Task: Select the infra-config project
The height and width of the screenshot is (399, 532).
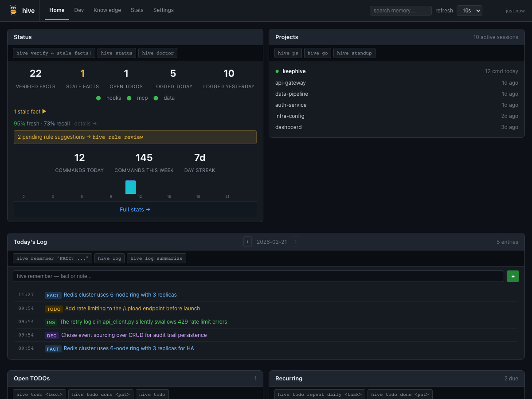Action: [397, 116]
